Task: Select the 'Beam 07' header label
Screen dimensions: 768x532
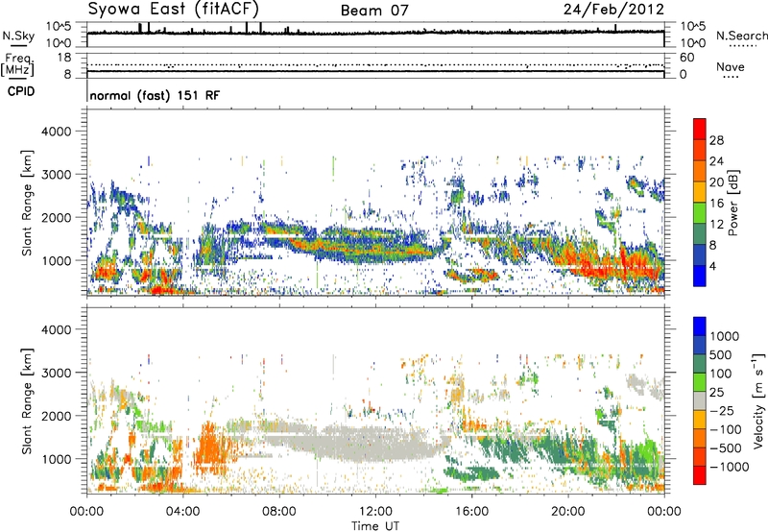Action: (x=374, y=11)
